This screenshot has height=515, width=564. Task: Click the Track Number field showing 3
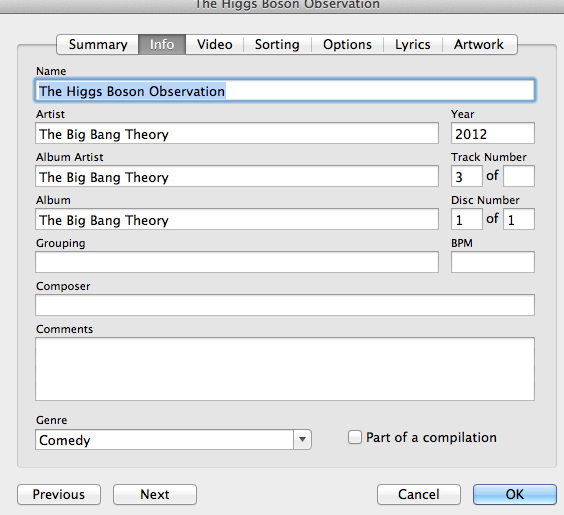[x=467, y=176]
